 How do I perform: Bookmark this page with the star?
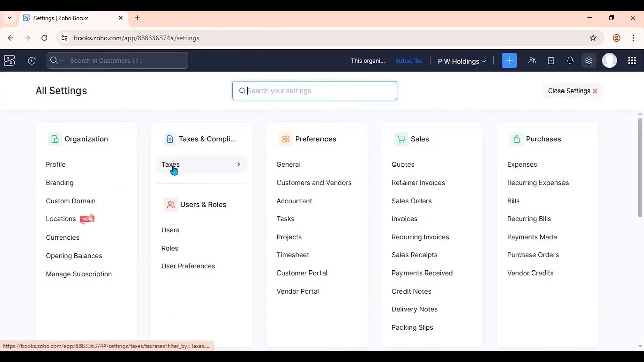point(593,38)
